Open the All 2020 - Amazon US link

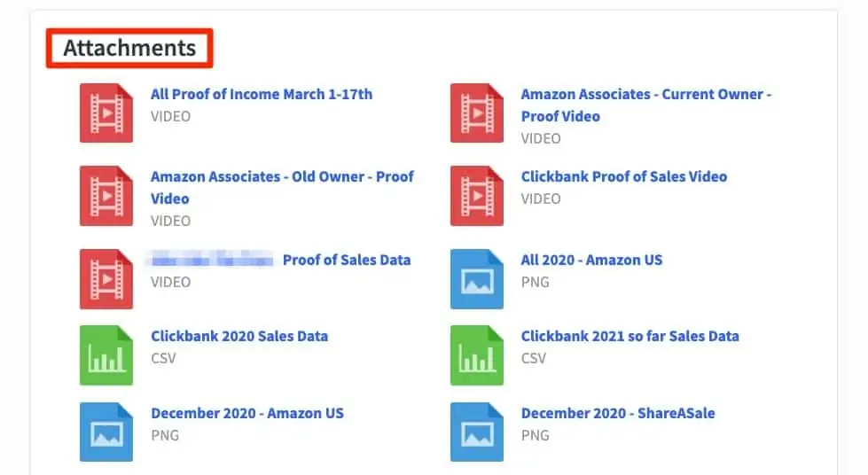[x=591, y=261]
